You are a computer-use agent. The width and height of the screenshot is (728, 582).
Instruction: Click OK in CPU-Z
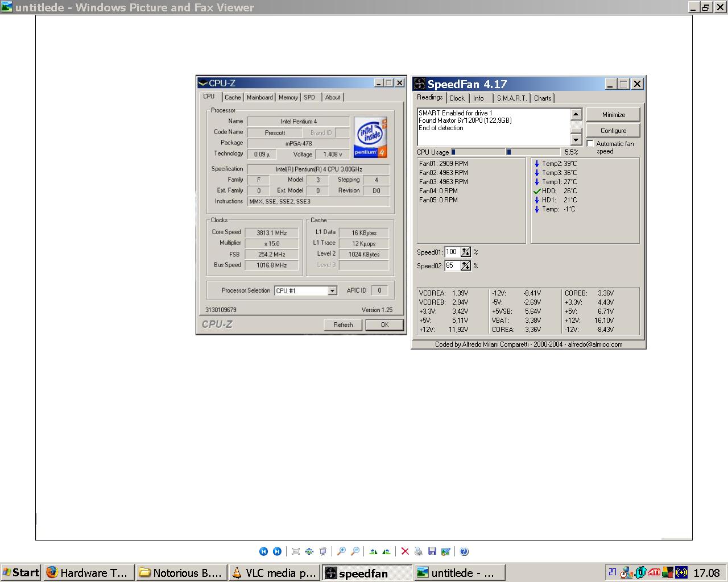coord(384,325)
